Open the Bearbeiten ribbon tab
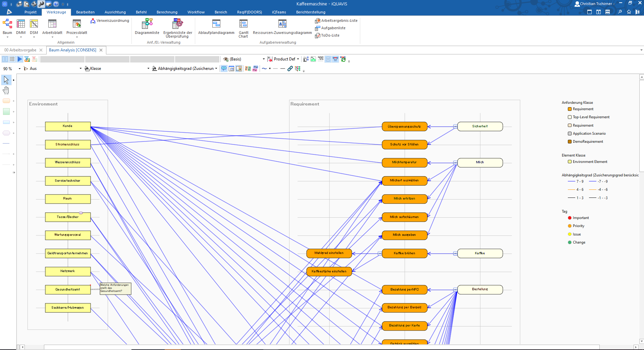 coord(85,12)
